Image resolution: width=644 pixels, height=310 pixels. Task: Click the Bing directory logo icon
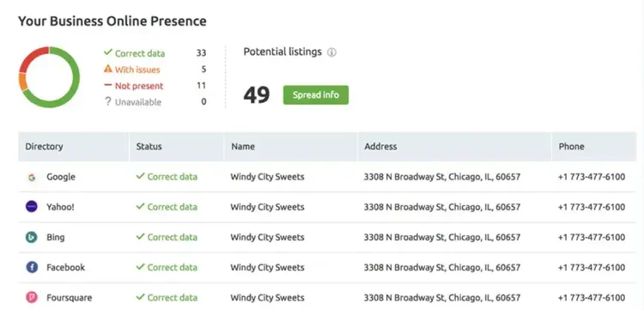click(x=32, y=237)
